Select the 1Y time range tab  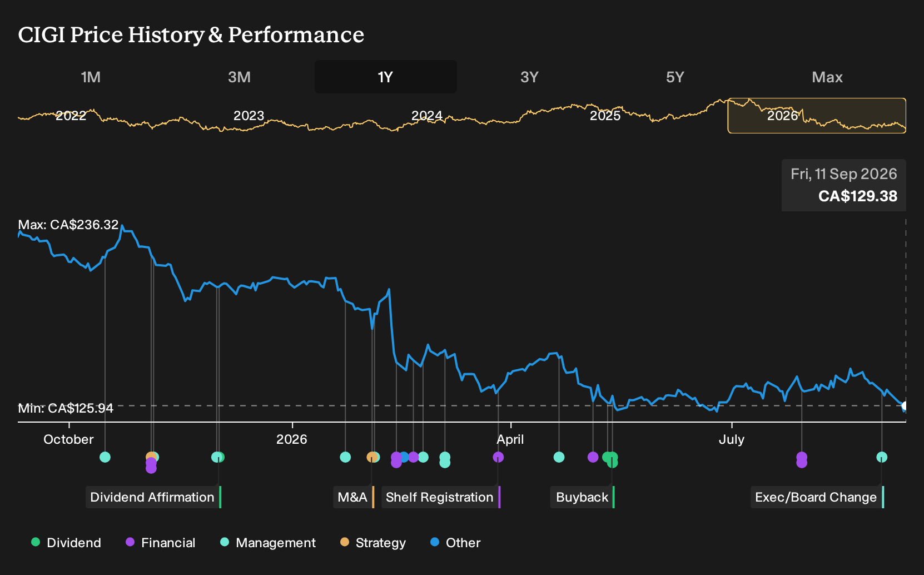pyautogui.click(x=386, y=77)
